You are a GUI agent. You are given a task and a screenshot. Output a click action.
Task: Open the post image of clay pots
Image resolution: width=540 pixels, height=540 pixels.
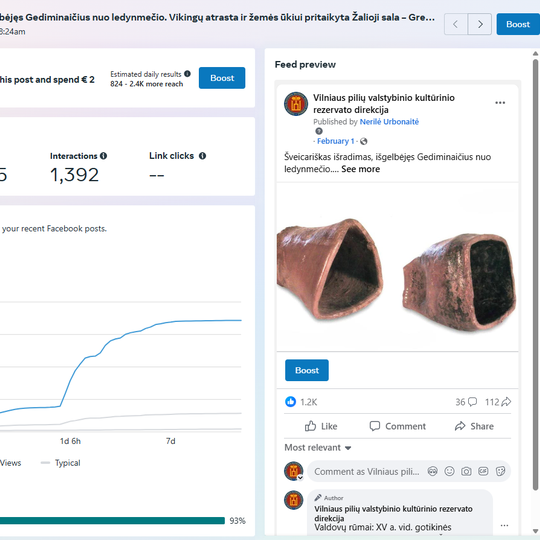click(397, 267)
